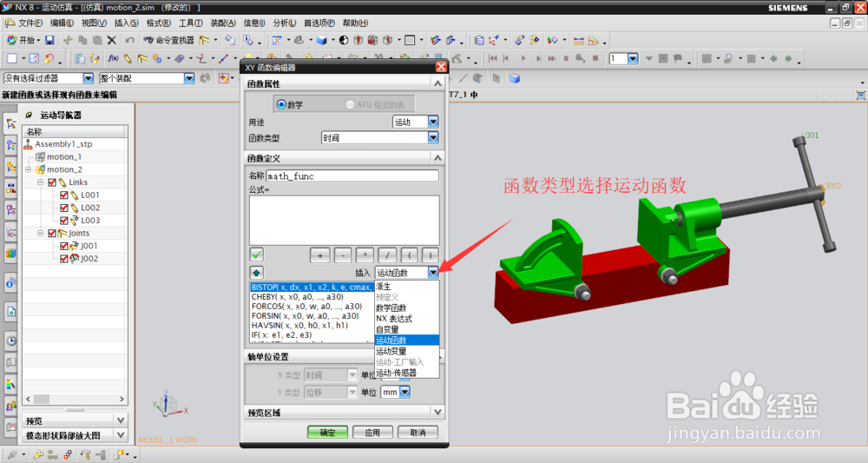Toggle the Links group checkbox

[x=52, y=182]
